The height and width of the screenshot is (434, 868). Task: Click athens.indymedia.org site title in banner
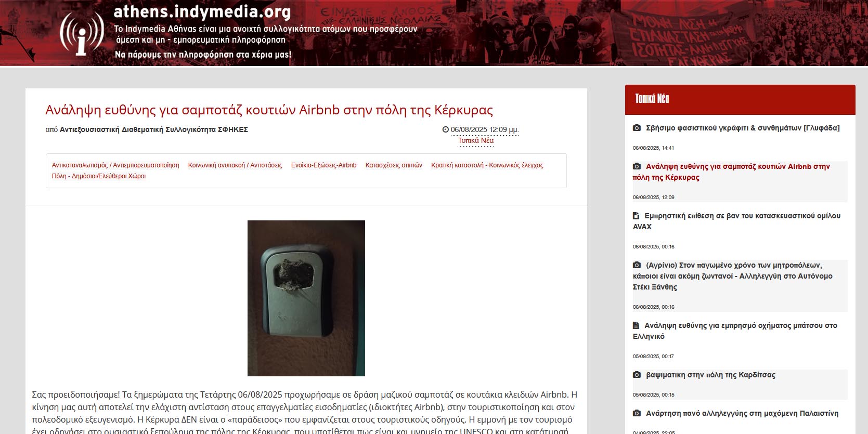point(202,11)
